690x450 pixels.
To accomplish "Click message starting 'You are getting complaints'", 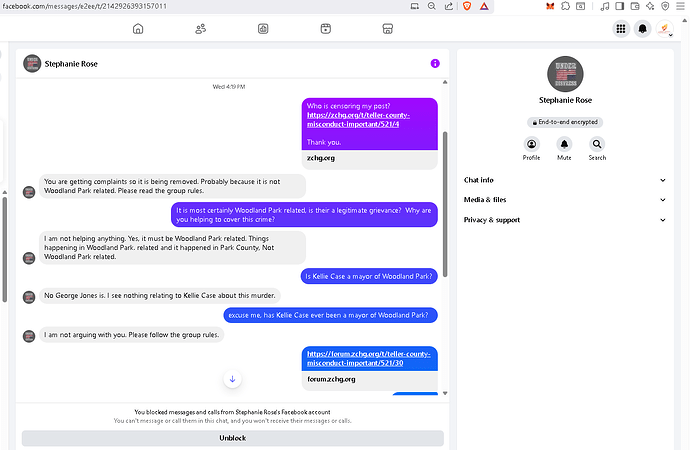I will pyautogui.click(x=172, y=186).
